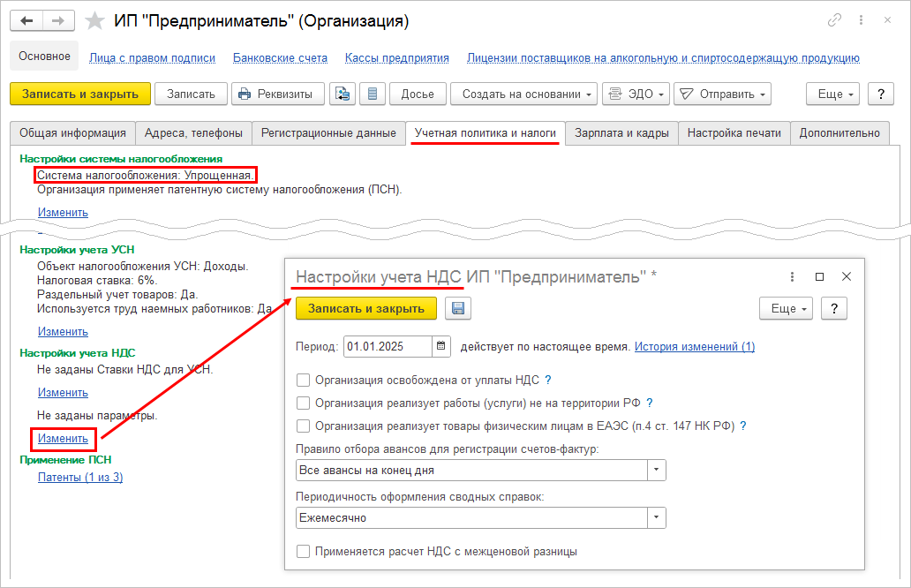The height and width of the screenshot is (588, 911).
Task: Click the Записать button
Action: click(x=191, y=94)
